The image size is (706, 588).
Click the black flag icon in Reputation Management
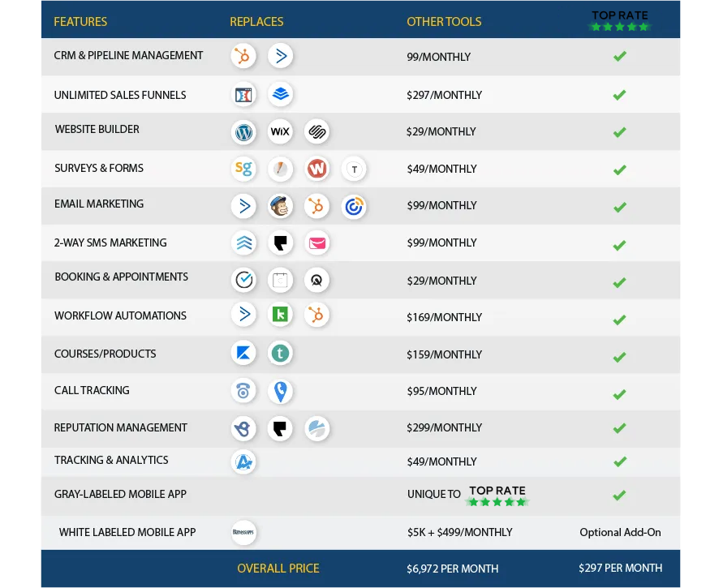pos(280,428)
